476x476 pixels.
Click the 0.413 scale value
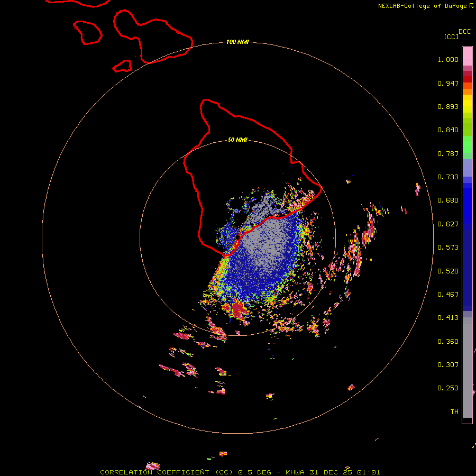point(448,318)
